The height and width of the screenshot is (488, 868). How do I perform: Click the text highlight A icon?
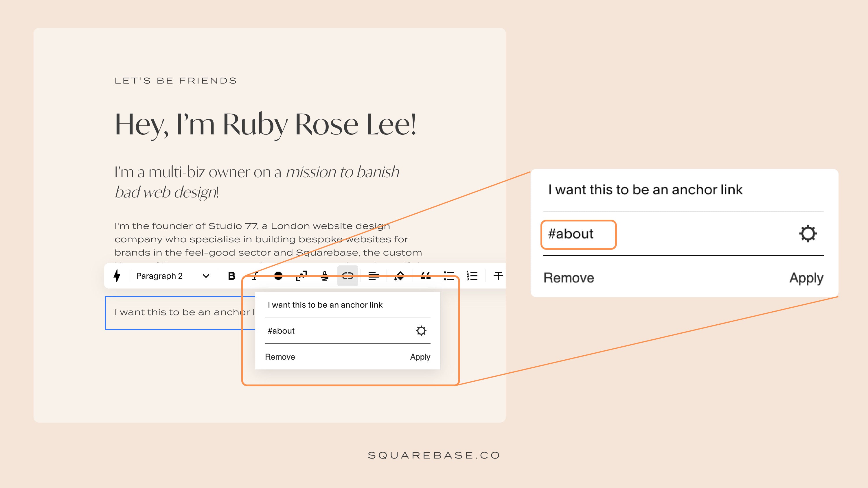[x=325, y=276]
